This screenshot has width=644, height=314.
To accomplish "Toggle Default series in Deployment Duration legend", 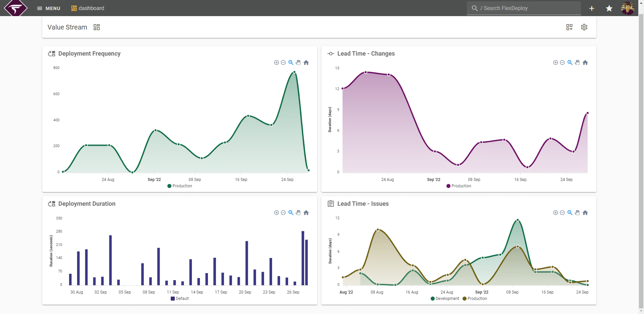I will (x=180, y=299).
